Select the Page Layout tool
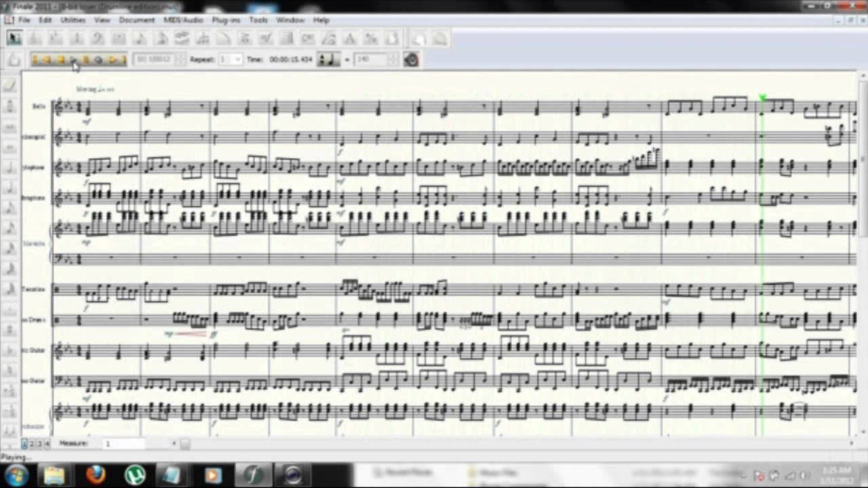 pyautogui.click(x=392, y=39)
